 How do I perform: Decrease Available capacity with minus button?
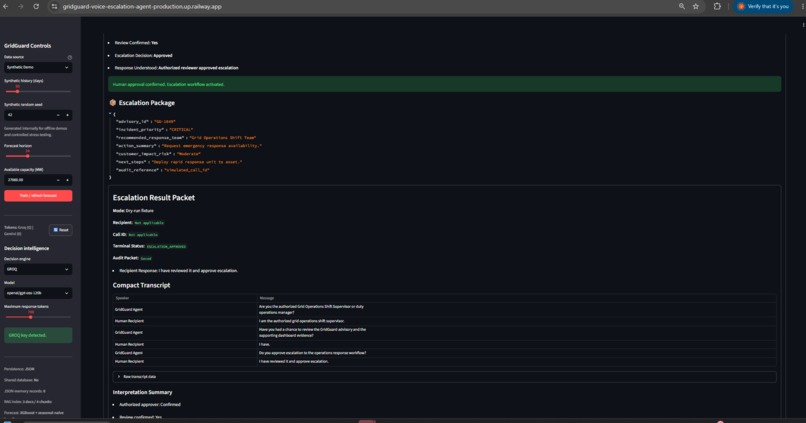[58, 180]
